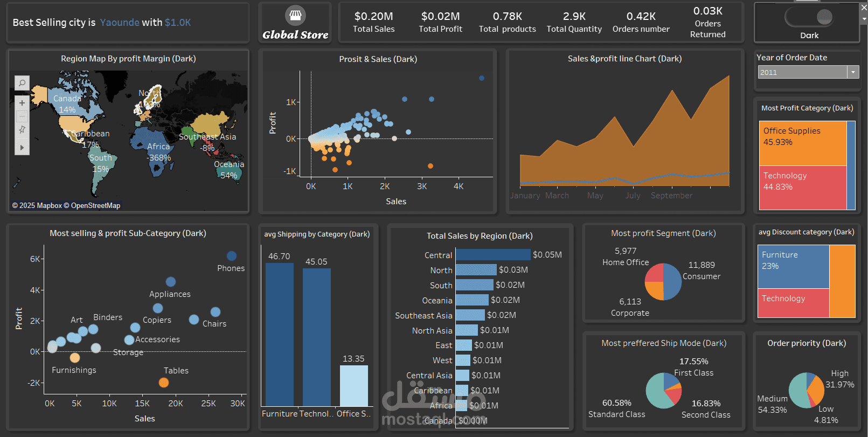Viewport: 868px width, 437px height.
Task: Click the blue Consumer slice of segment pie
Action: click(x=673, y=282)
